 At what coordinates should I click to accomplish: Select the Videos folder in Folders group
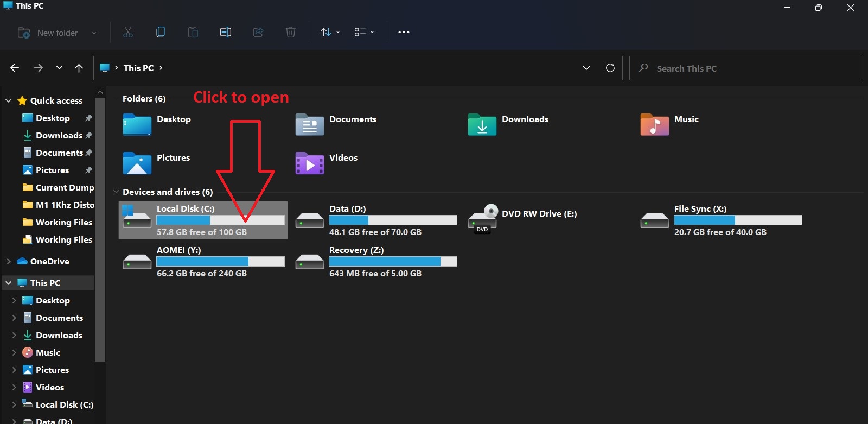pos(326,163)
